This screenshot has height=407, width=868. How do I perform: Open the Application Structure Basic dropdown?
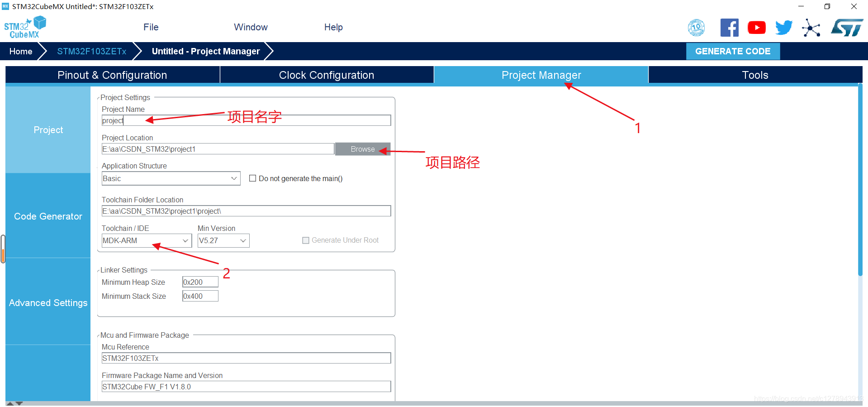[x=171, y=178]
